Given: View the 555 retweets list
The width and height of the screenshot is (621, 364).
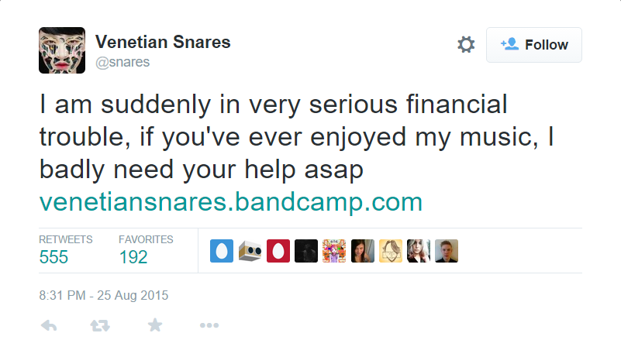Looking at the screenshot, I should 54,256.
